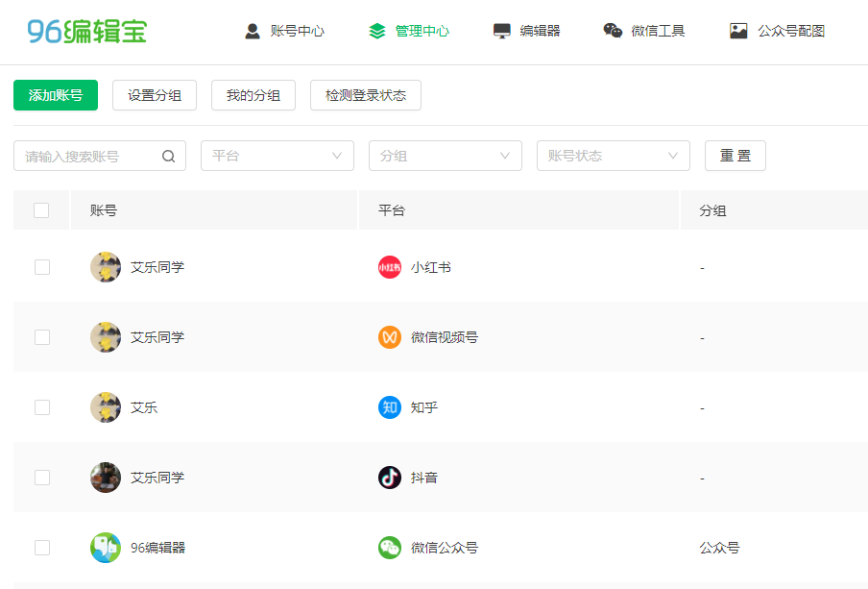Click the 知乎 platform icon
The height and width of the screenshot is (589, 868).
click(389, 406)
